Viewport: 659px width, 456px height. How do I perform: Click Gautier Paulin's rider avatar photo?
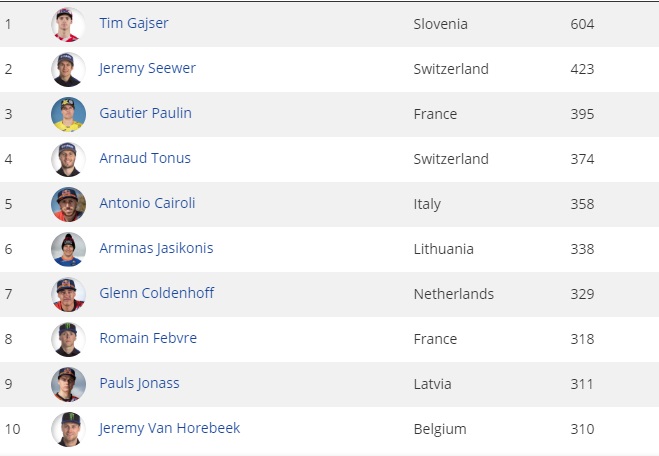click(x=68, y=114)
